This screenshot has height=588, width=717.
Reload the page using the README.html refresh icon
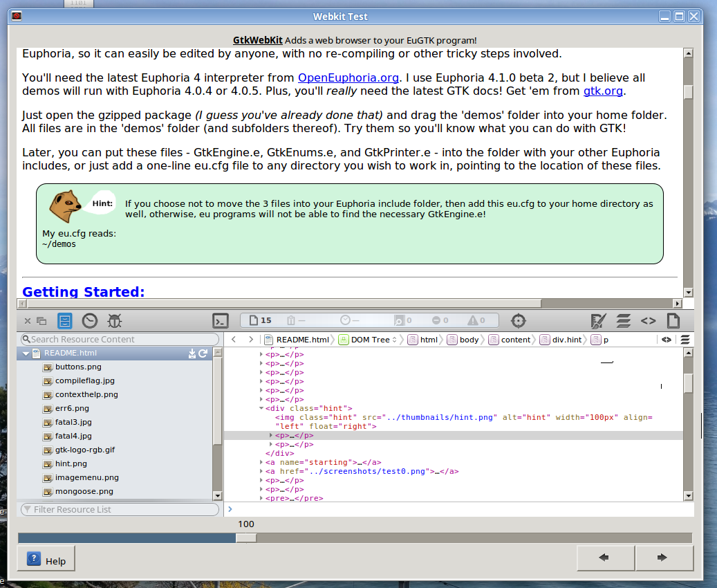(x=203, y=353)
